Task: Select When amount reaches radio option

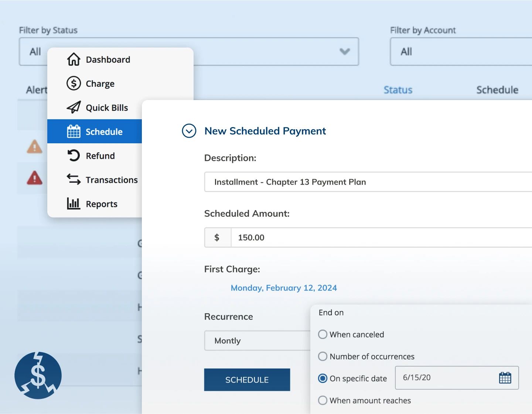Action: (x=323, y=400)
